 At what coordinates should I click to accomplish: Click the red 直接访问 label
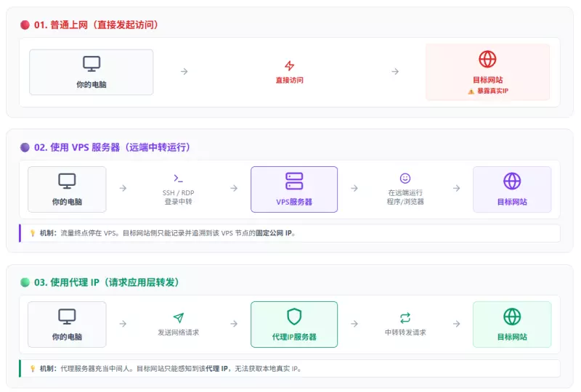(x=289, y=80)
